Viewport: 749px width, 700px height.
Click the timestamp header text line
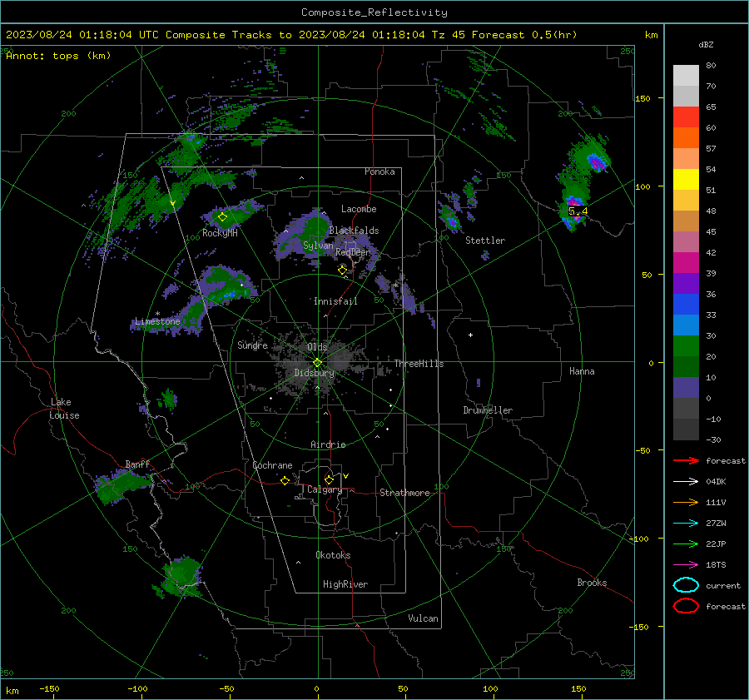[x=291, y=35]
